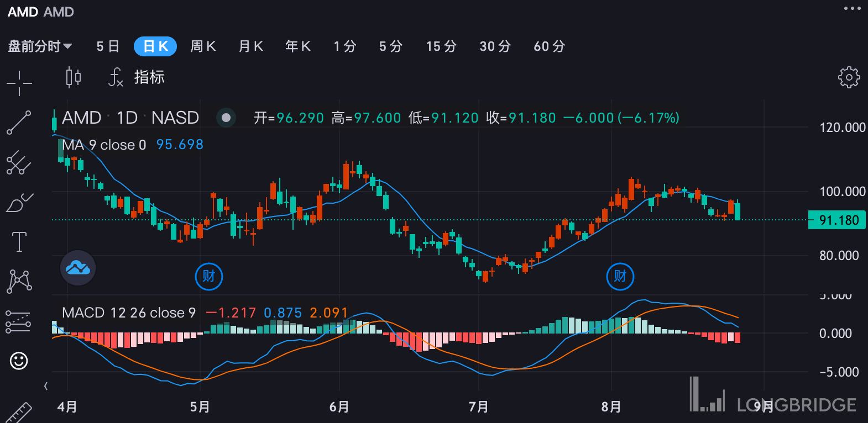This screenshot has width=868, height=423.
Task: Select the parallel channel pitchfork tool
Action: tap(19, 162)
